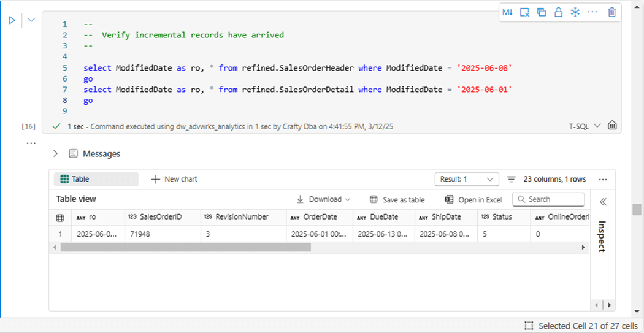Add a New chart tab
The image size is (644, 333).
point(174,179)
